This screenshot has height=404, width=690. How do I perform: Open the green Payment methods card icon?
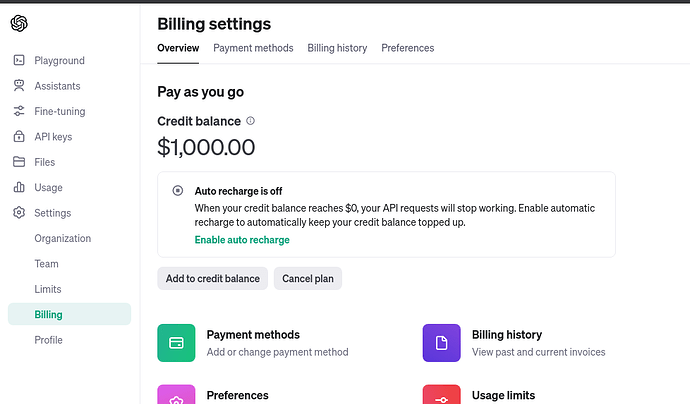click(176, 343)
